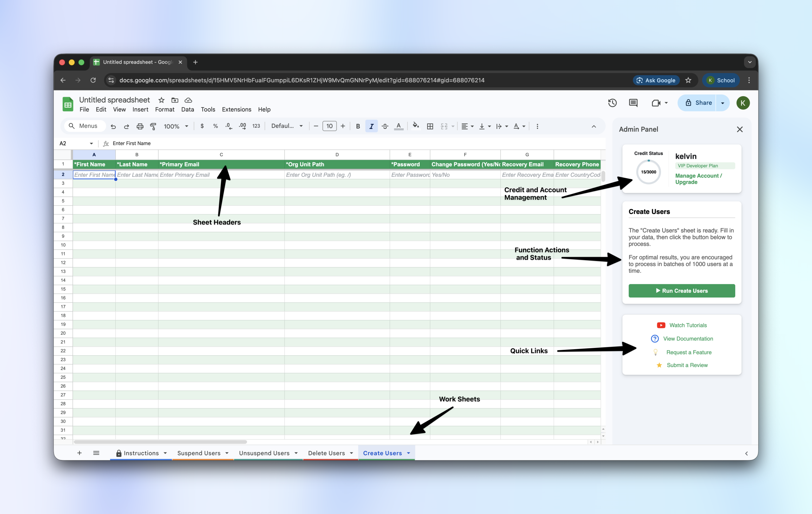Open the Extensions menu
The image size is (812, 514).
coord(236,109)
